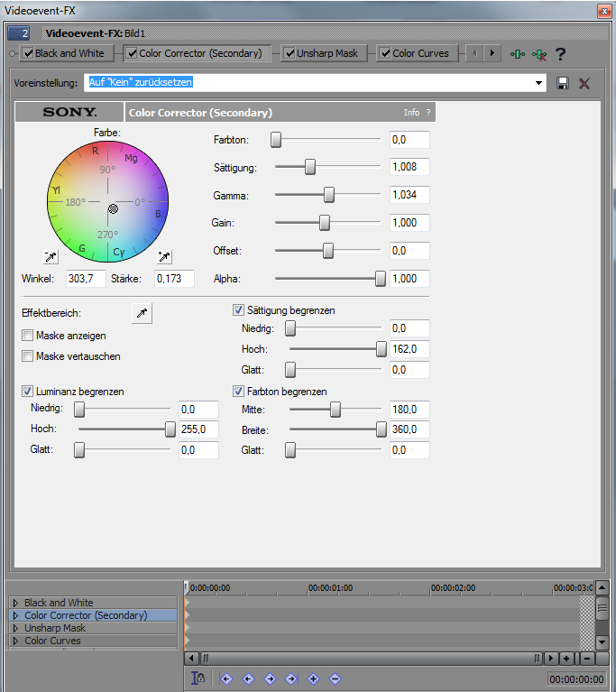
Task: Disable the Luminanz begrenzen checkbox
Action: (28, 392)
